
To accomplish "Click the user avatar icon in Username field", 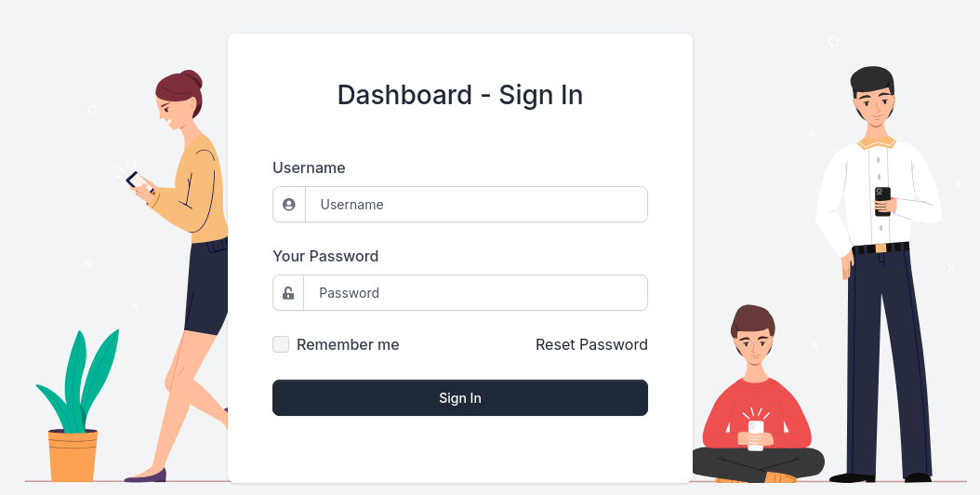I will 289,205.
